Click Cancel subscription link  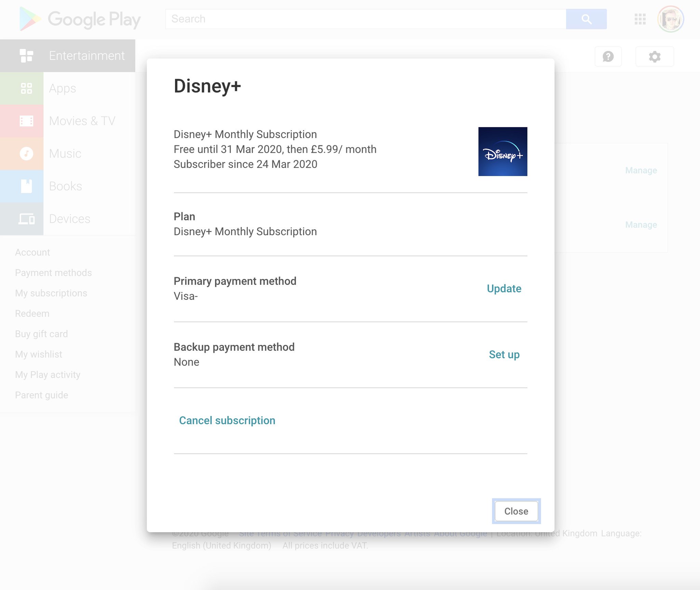pos(227,420)
